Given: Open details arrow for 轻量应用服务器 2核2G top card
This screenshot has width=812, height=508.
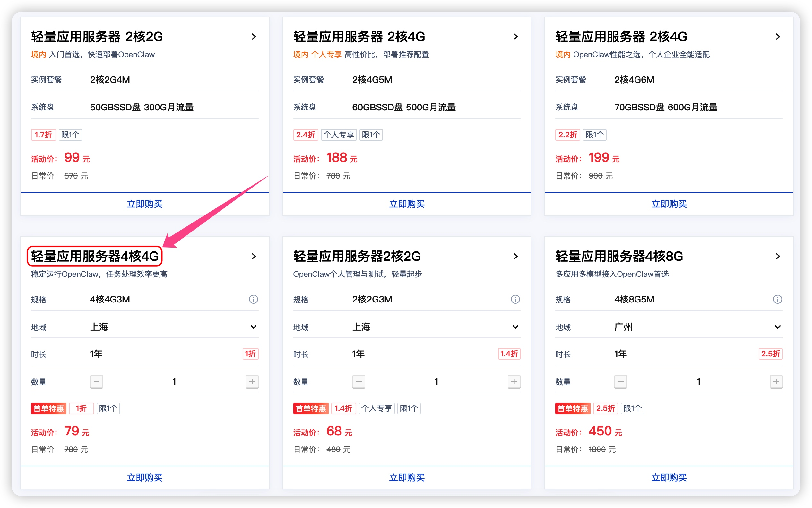Looking at the screenshot, I should coord(254,37).
